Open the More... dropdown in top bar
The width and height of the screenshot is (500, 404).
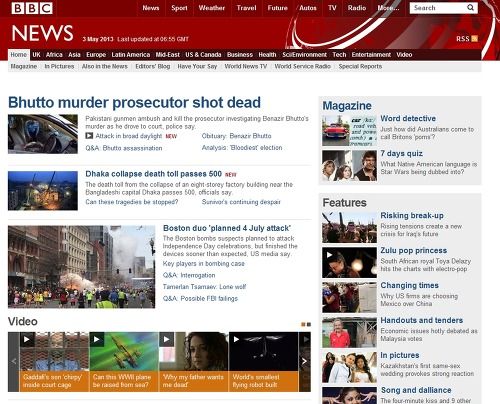pyautogui.click(x=388, y=8)
